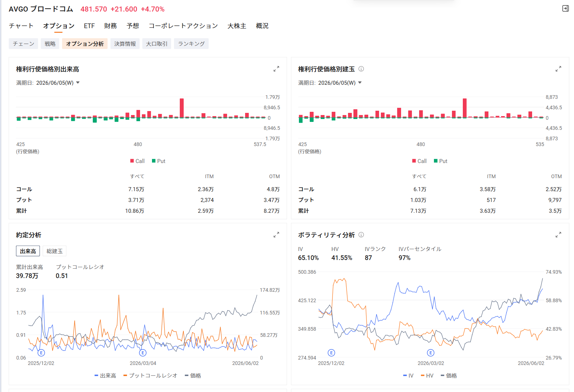This screenshot has height=392, width=574.
Task: Toggle プットコールレシオ legend in 約定分析 chart
Action: point(150,375)
